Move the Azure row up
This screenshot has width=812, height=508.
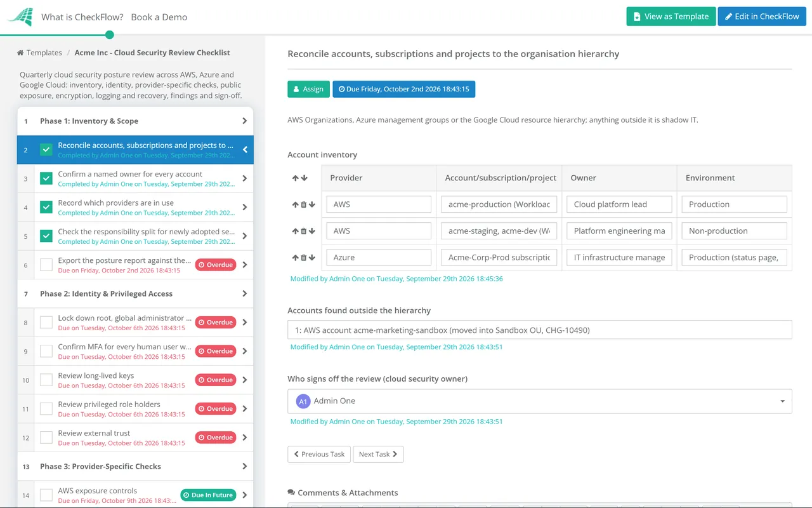(295, 258)
